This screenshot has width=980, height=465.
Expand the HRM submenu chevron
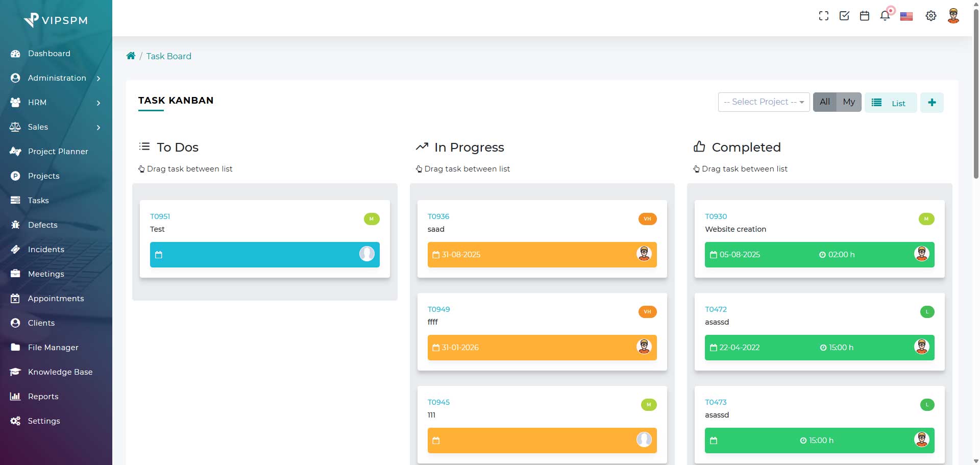(99, 103)
